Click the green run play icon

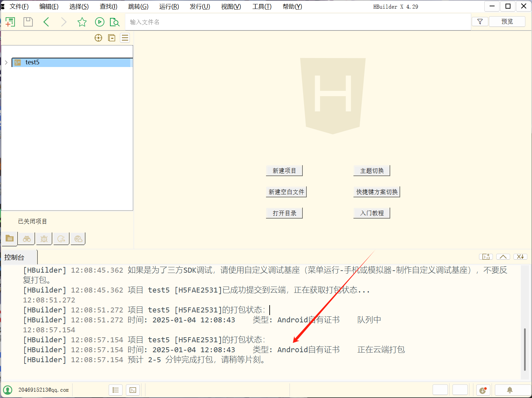100,22
